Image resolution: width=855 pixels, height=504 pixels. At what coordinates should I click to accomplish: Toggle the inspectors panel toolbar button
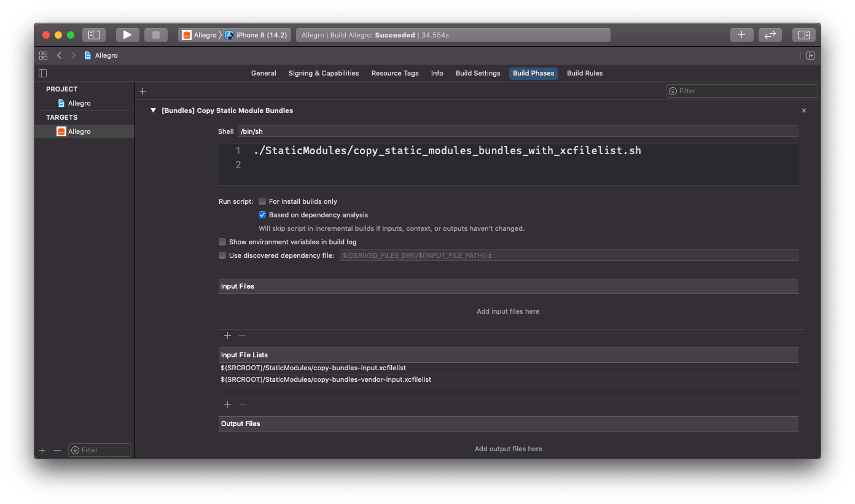pos(803,35)
